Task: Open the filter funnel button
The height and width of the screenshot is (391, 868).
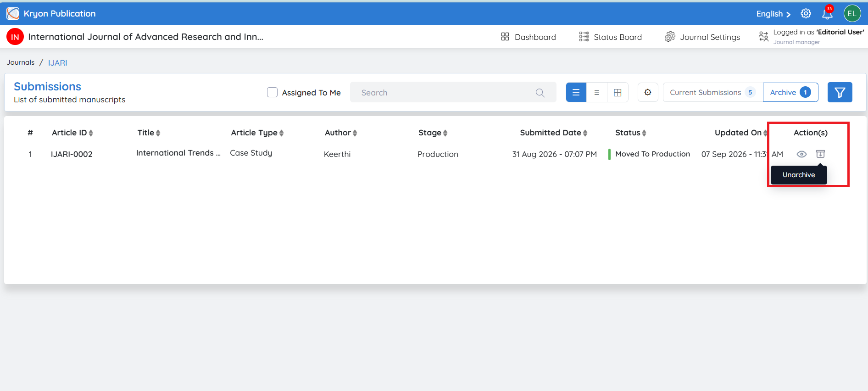Action: tap(840, 93)
